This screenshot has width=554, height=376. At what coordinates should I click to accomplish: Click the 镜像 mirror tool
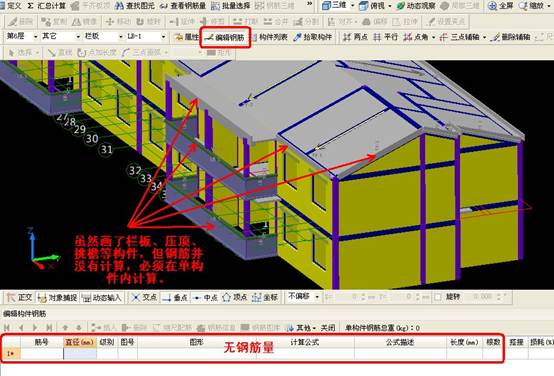pyautogui.click(x=84, y=22)
